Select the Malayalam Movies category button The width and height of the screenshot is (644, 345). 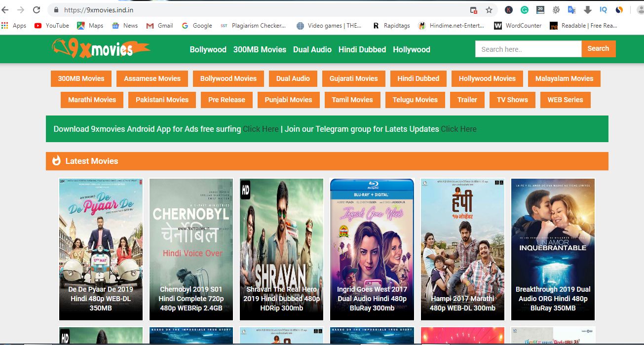[565, 78]
